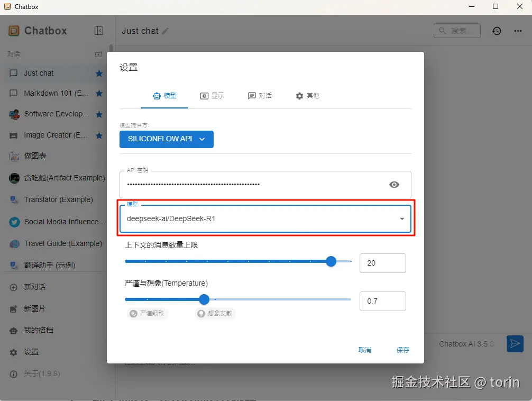Select the 想象发散 temperature preset

[x=215, y=313]
